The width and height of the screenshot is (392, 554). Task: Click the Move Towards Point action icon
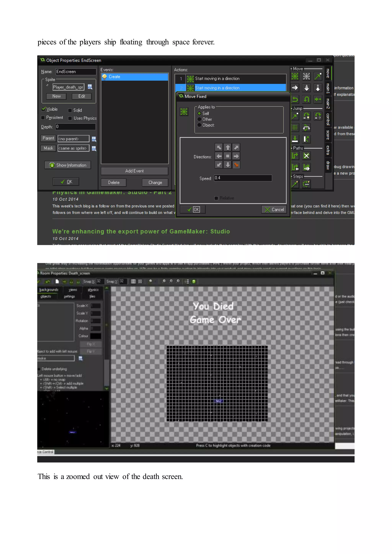[x=318, y=77]
